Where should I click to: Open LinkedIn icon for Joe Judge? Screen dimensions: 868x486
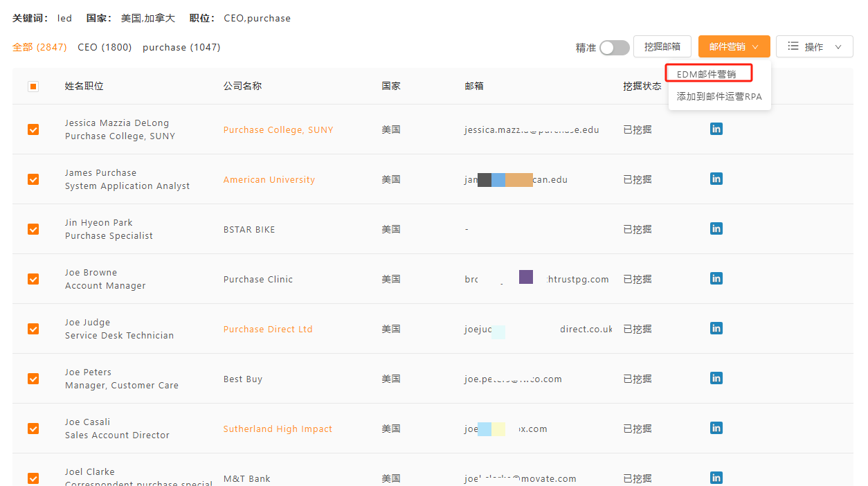(716, 328)
